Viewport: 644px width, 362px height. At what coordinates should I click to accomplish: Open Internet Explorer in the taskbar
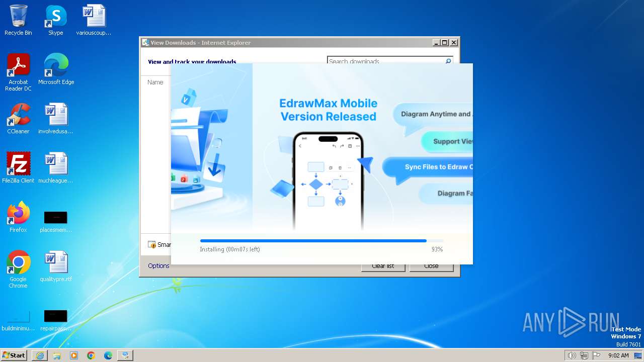[x=40, y=355]
